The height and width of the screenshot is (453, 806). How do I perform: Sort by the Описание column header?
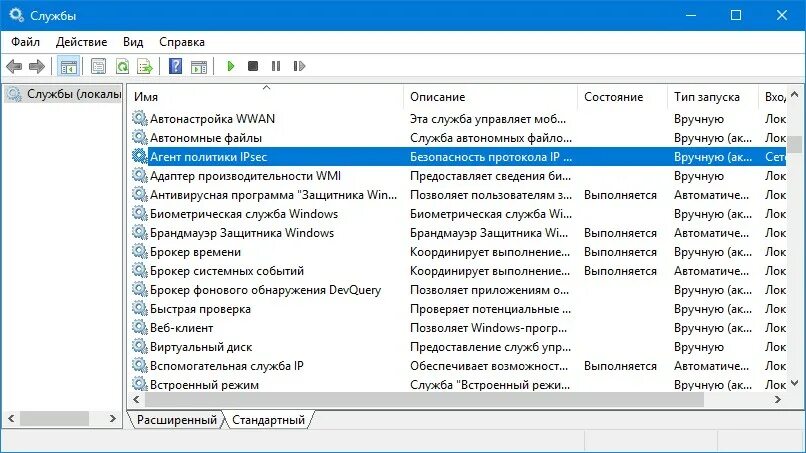(490, 97)
